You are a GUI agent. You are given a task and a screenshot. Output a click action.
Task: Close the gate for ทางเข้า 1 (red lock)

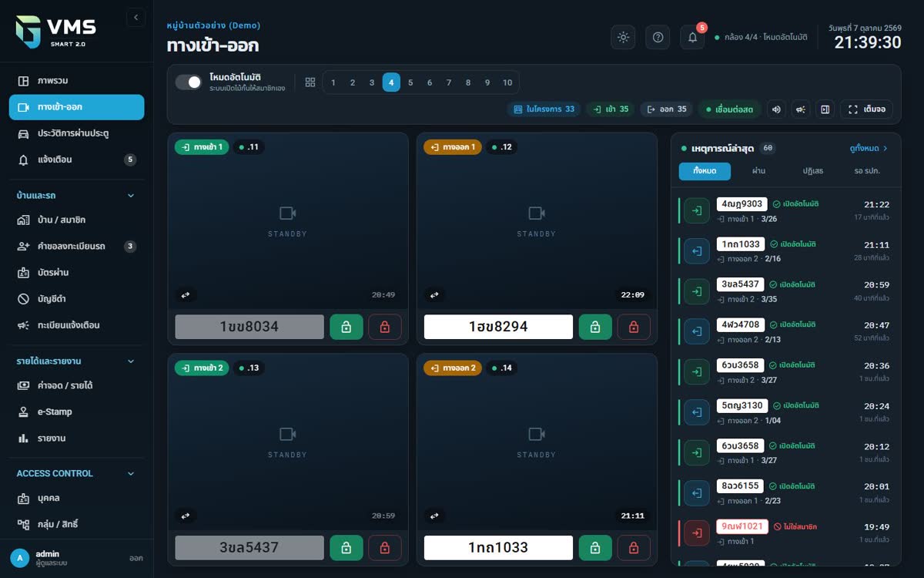click(x=385, y=327)
